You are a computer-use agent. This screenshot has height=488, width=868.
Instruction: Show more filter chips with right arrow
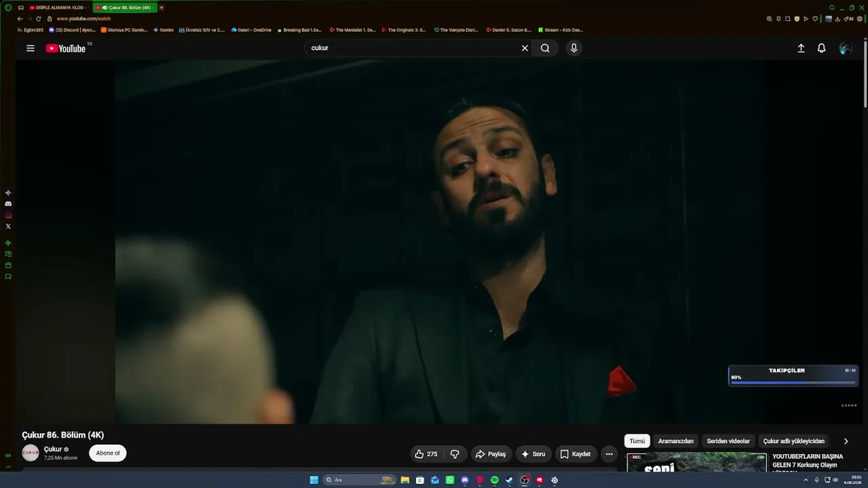click(846, 441)
